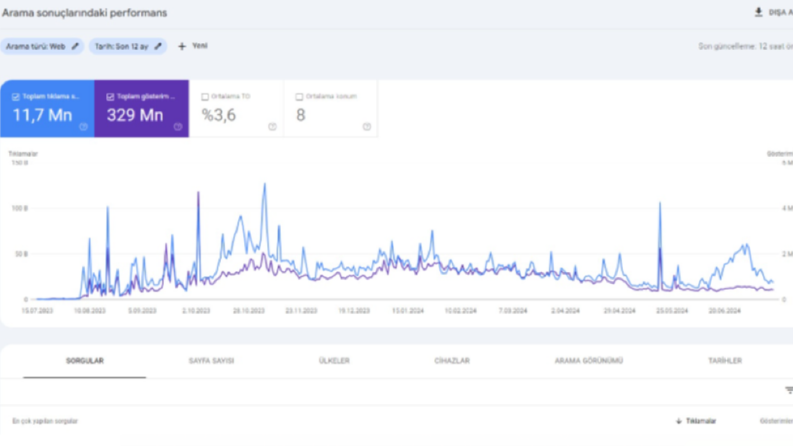Viewport: 793px width, 446px height.
Task: Select the average position card showing 8
Action: tap(331, 108)
